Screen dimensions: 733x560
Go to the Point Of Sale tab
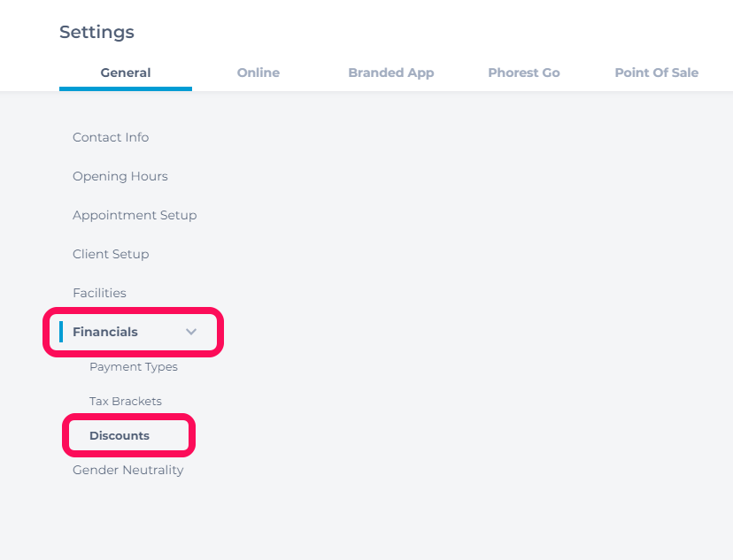pyautogui.click(x=656, y=73)
